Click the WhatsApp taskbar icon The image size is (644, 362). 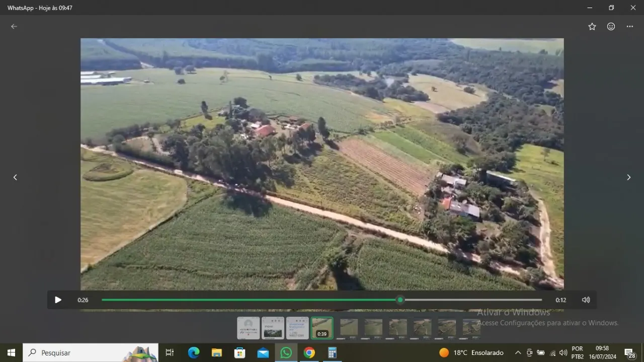(286, 353)
